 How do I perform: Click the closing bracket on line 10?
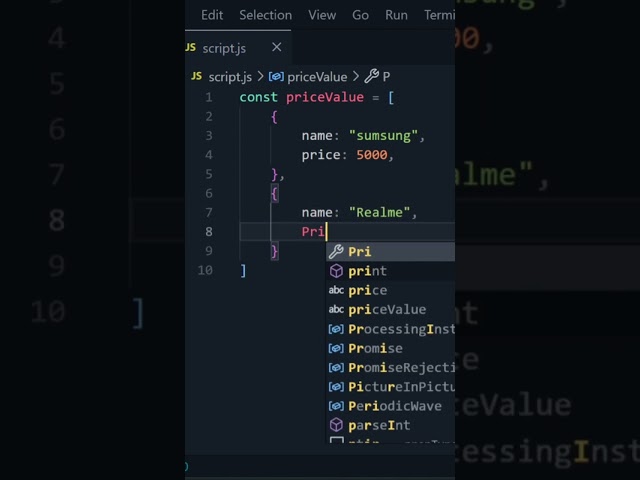243,271
